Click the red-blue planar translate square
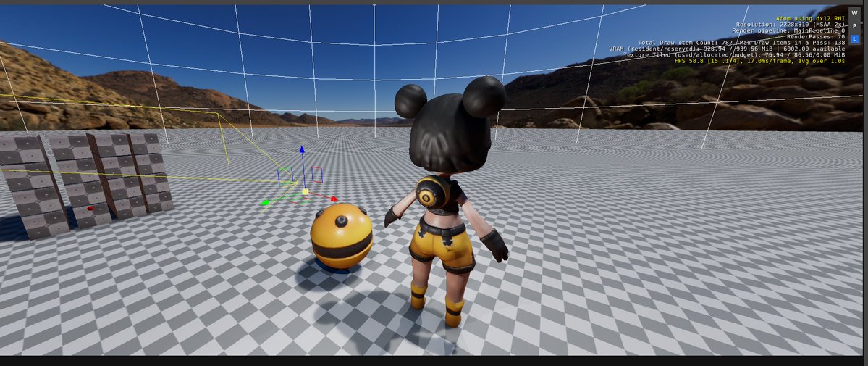Image resolution: width=868 pixels, height=366 pixels. [317, 175]
